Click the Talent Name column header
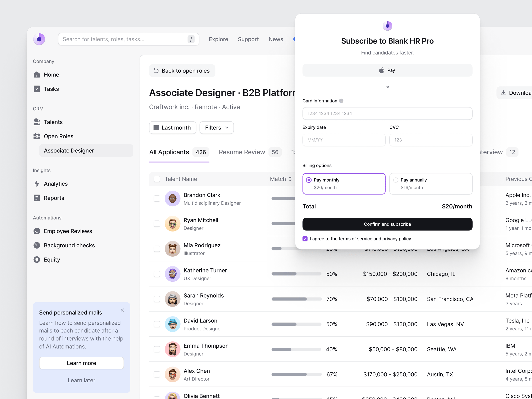The height and width of the screenshot is (399, 532). (x=181, y=179)
